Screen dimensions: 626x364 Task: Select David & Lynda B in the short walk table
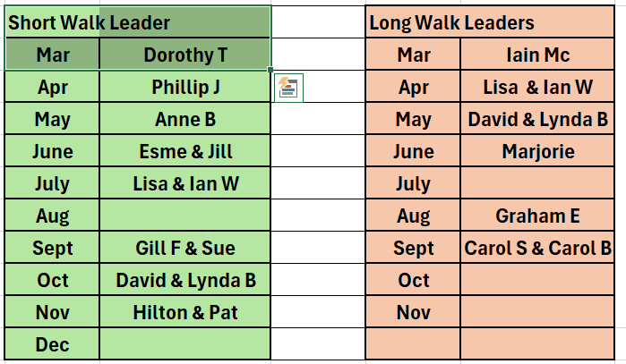tap(185, 281)
